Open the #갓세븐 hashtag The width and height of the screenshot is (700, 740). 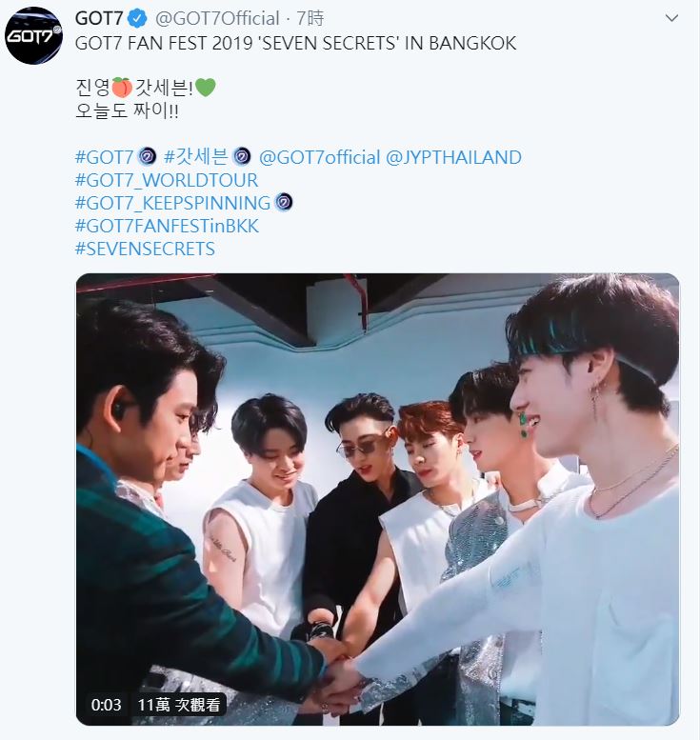point(195,157)
